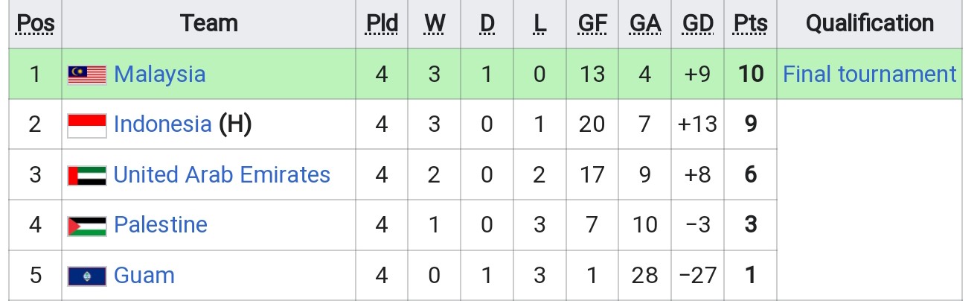980x301 pixels.
Task: Select the W column header
Action: click(435, 25)
